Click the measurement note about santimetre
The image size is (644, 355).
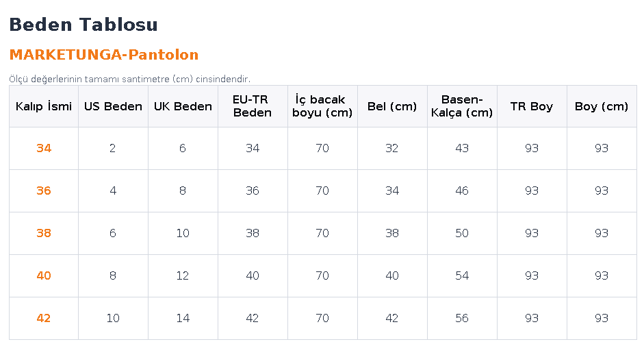pyautogui.click(x=130, y=79)
